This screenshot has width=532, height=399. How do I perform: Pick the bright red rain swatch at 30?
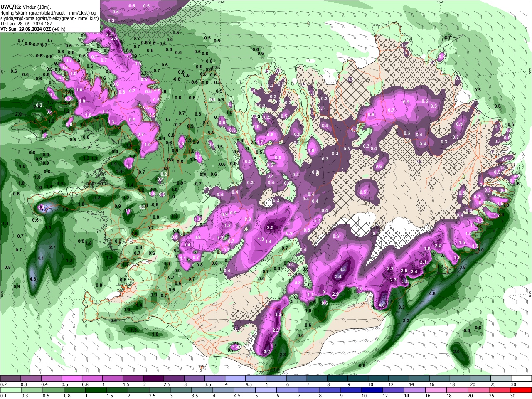pyautogui.click(x=521, y=390)
